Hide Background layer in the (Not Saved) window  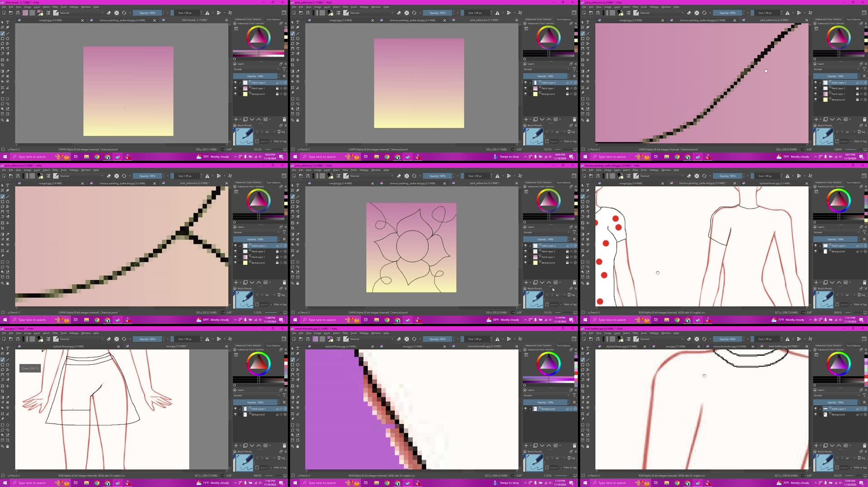click(x=235, y=94)
